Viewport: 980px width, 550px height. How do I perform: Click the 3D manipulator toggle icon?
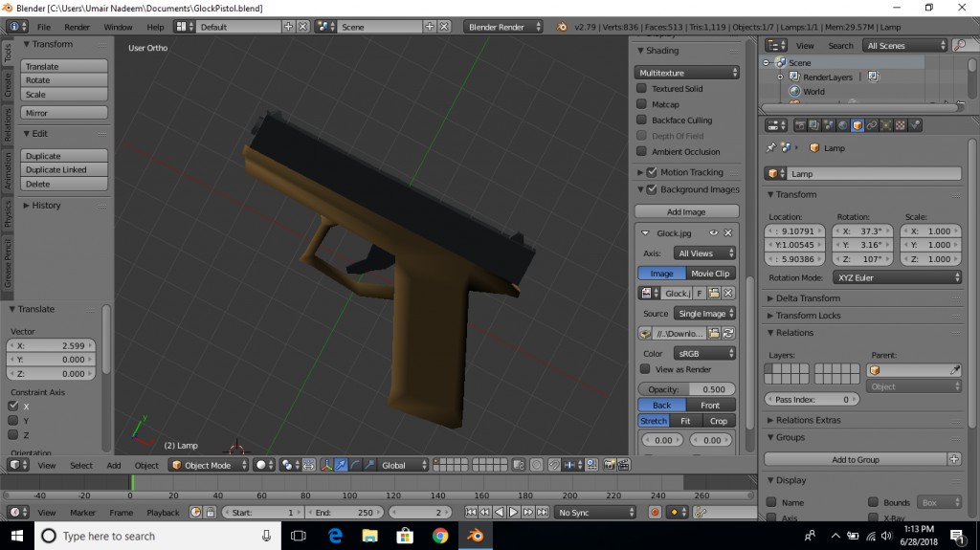[x=326, y=465]
